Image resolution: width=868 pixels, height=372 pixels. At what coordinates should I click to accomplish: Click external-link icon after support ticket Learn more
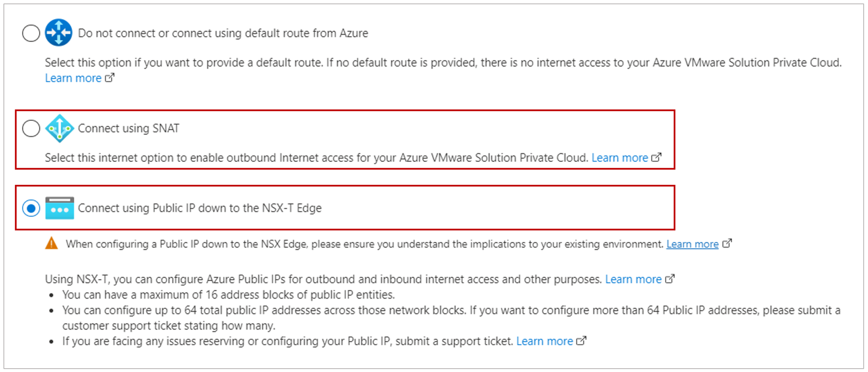pos(581,340)
